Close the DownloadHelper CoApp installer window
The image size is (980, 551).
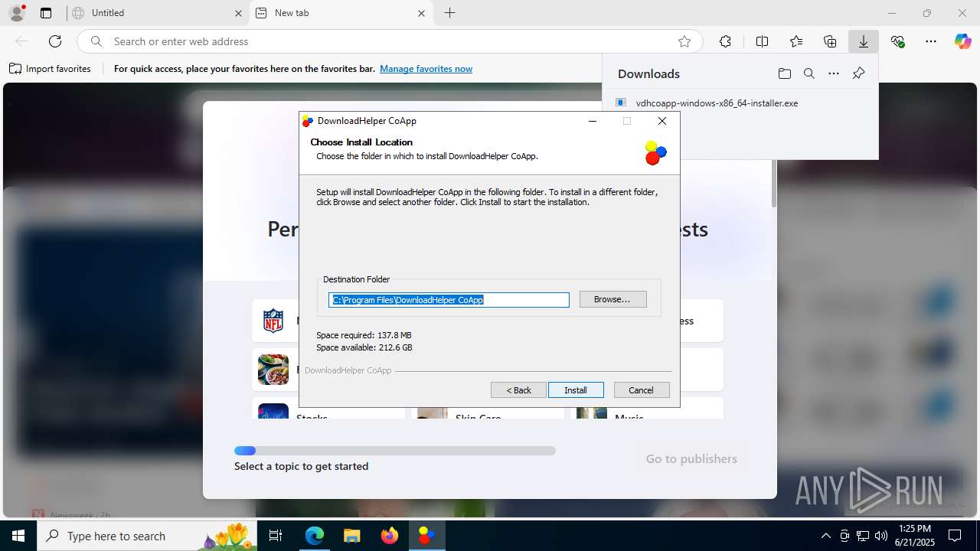[x=662, y=121]
